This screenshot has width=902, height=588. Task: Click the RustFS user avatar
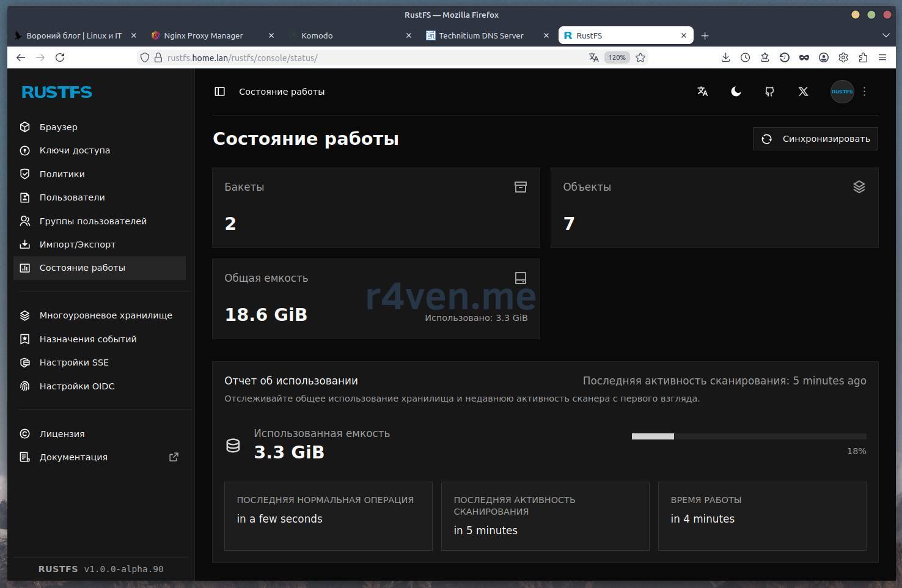[x=842, y=92]
